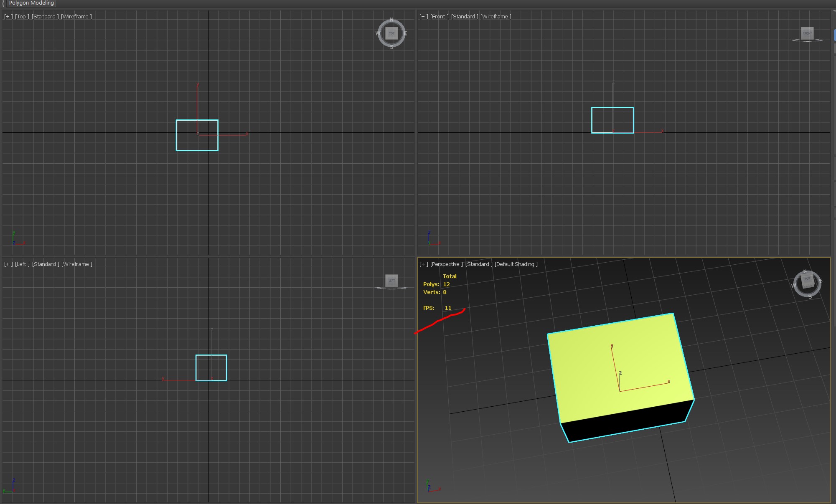Select the yellow box in Perspective viewport
Viewport: 836px width, 504px height.
pos(618,367)
